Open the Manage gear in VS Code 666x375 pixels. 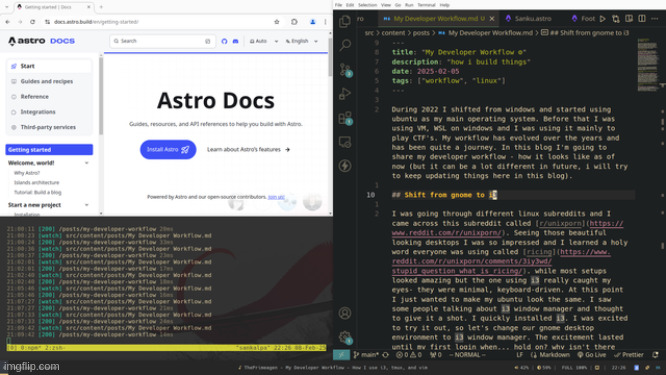coord(345,338)
